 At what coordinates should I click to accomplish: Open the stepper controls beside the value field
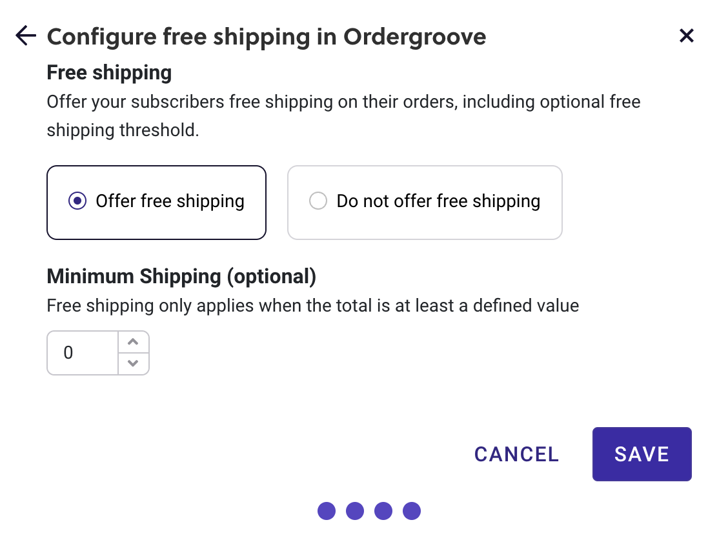133,352
